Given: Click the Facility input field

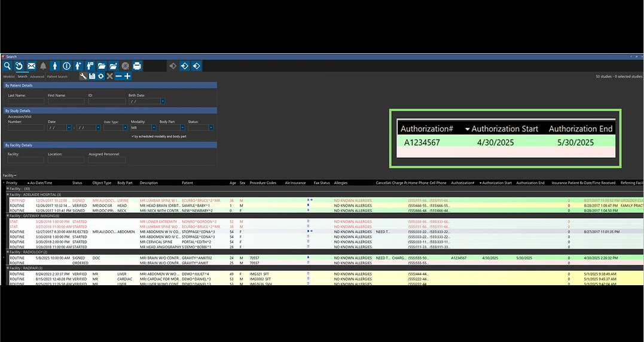Looking at the screenshot, I should pyautogui.click(x=26, y=160).
